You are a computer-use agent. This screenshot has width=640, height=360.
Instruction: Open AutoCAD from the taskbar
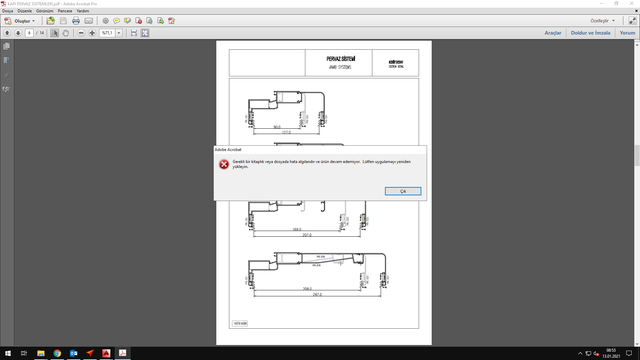click(x=106, y=353)
